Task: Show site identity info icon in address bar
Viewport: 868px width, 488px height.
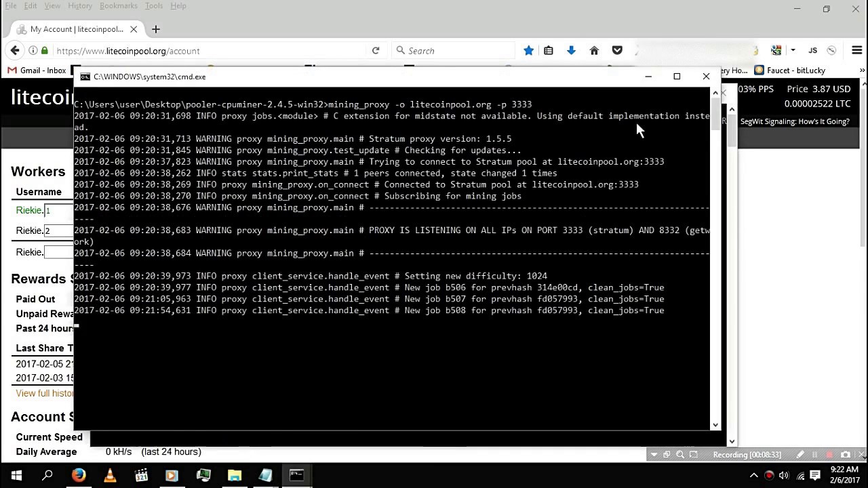Action: pos(33,50)
